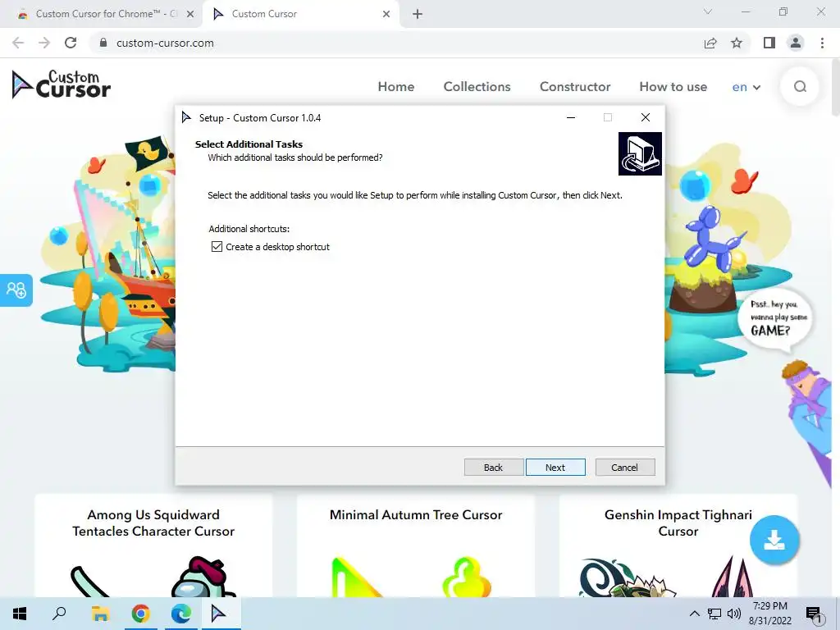Go forward in browser history
840x630 pixels.
pos(44,43)
